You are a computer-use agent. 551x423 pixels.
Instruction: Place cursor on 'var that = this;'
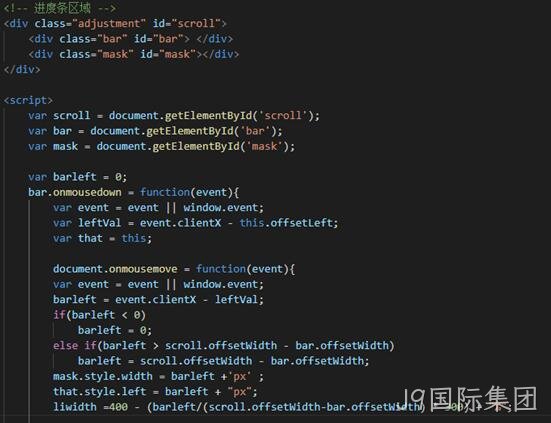click(x=102, y=238)
